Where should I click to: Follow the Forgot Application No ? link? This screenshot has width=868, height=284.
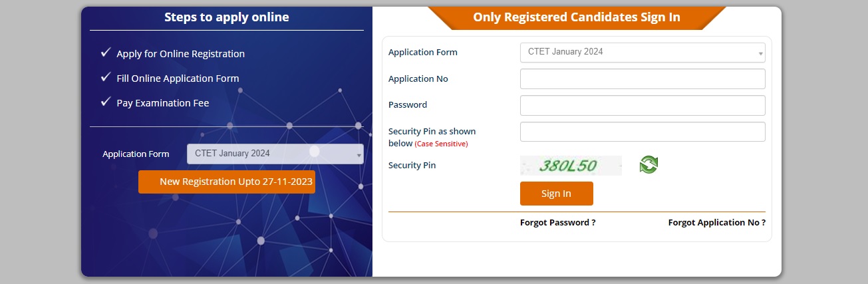pos(716,223)
